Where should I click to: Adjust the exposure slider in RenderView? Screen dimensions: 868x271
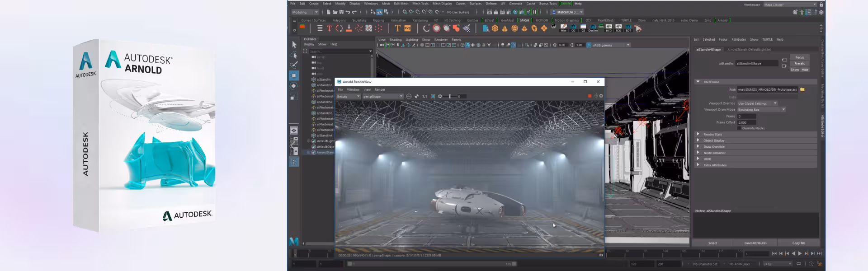point(449,96)
